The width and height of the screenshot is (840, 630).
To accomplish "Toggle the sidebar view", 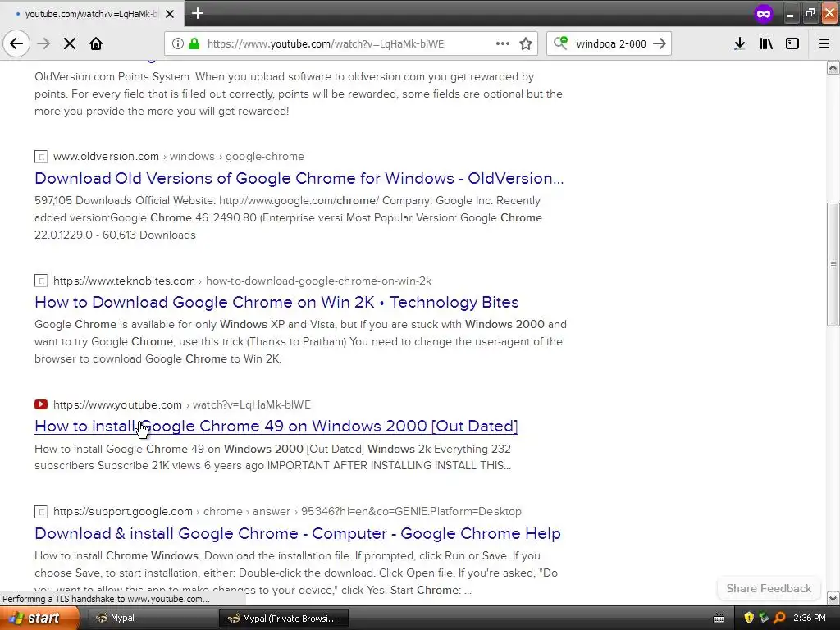I will tap(792, 43).
